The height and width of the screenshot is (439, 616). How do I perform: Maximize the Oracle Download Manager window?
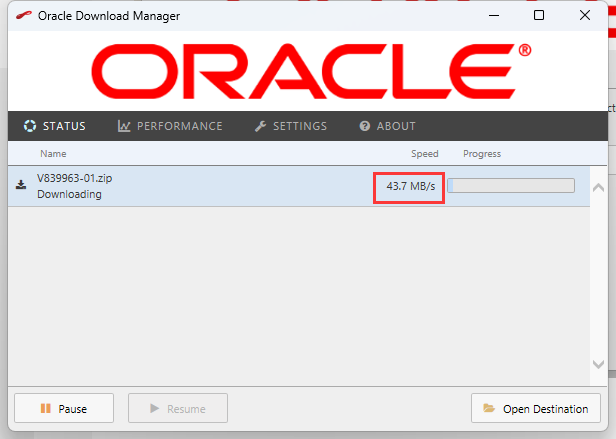coord(539,15)
